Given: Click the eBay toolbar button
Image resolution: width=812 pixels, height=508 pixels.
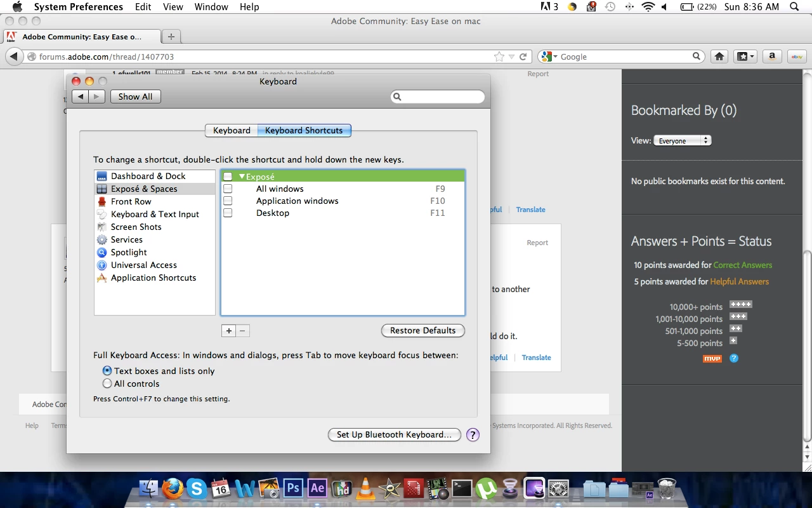Looking at the screenshot, I should [797, 57].
